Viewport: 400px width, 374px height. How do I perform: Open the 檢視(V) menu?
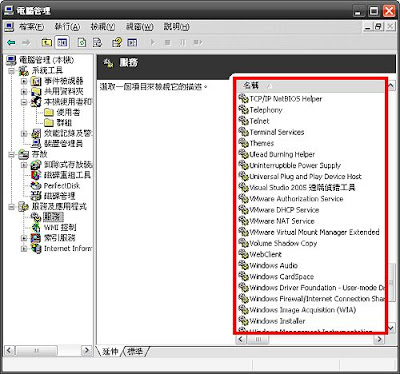[103, 27]
